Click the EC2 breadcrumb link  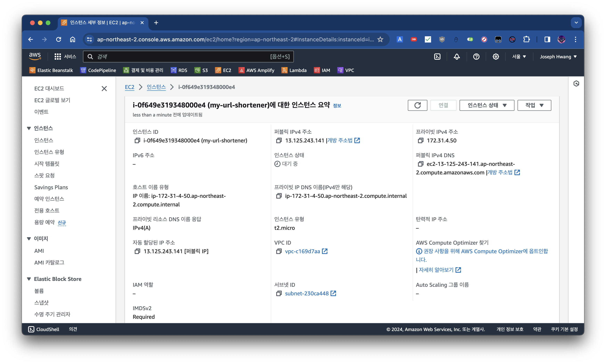pyautogui.click(x=130, y=87)
